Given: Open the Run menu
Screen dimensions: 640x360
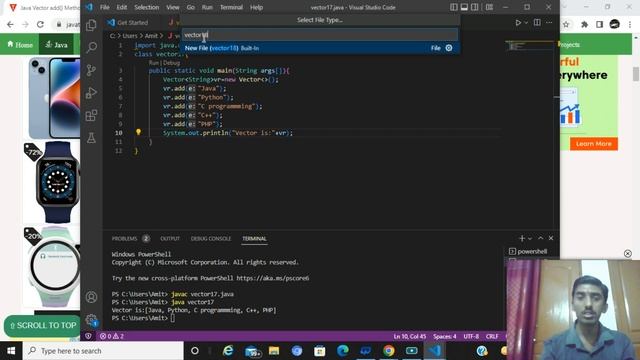Looking at the screenshot, I should point(207,7).
